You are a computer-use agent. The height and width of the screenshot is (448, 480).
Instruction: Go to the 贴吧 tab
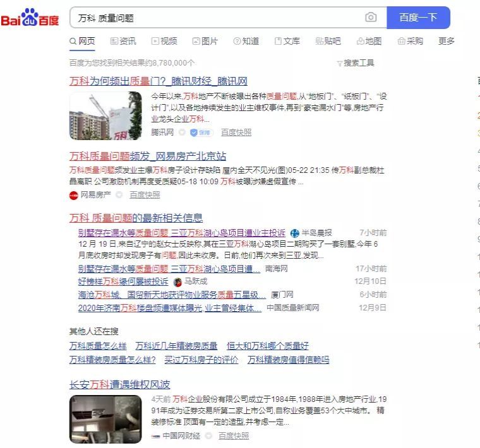[x=328, y=41]
